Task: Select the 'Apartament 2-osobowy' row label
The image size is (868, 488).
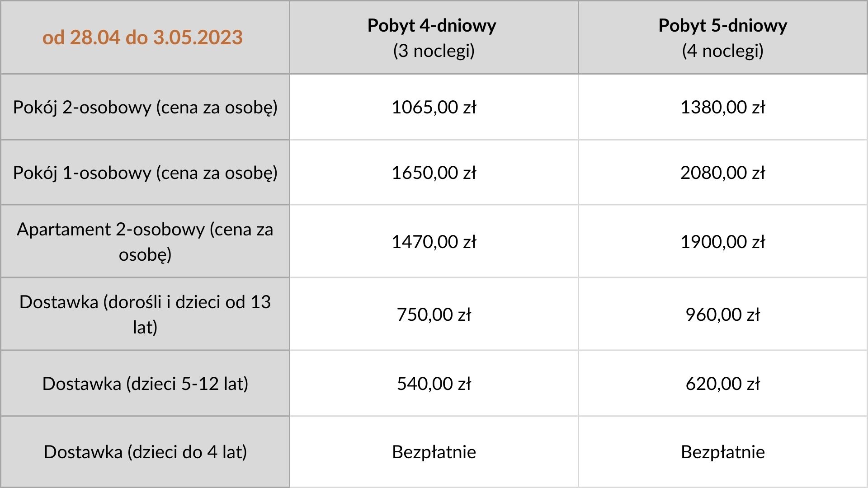Action: (145, 242)
